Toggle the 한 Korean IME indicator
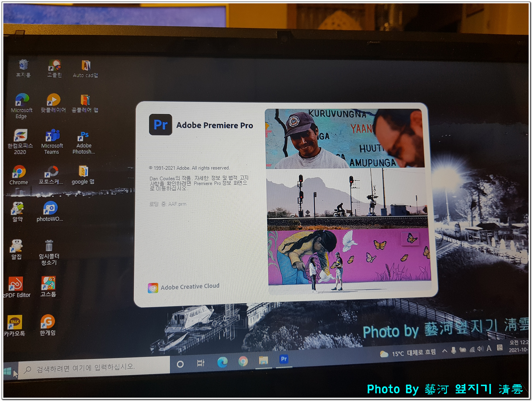This screenshot has width=532, height=401. 499,347
